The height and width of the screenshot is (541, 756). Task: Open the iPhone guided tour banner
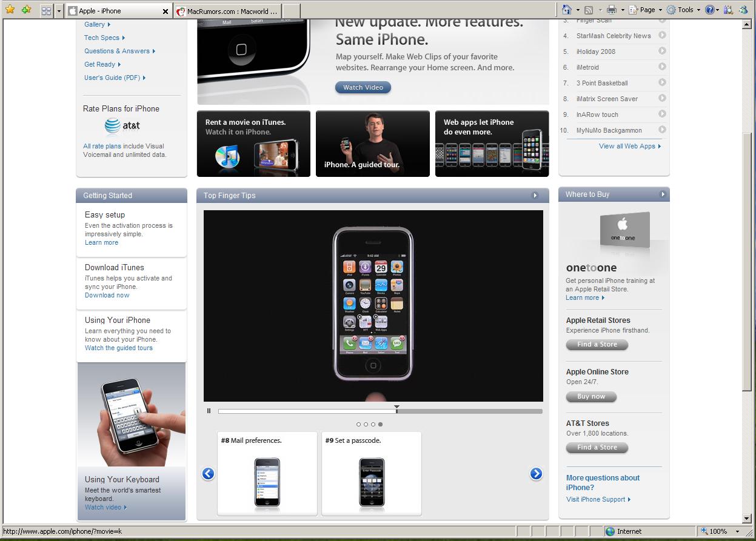point(372,144)
